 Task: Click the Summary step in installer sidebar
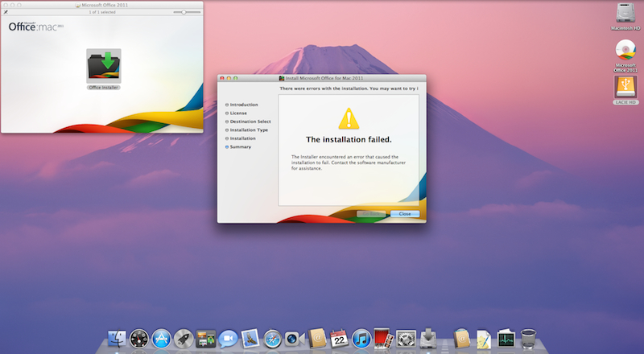point(238,146)
